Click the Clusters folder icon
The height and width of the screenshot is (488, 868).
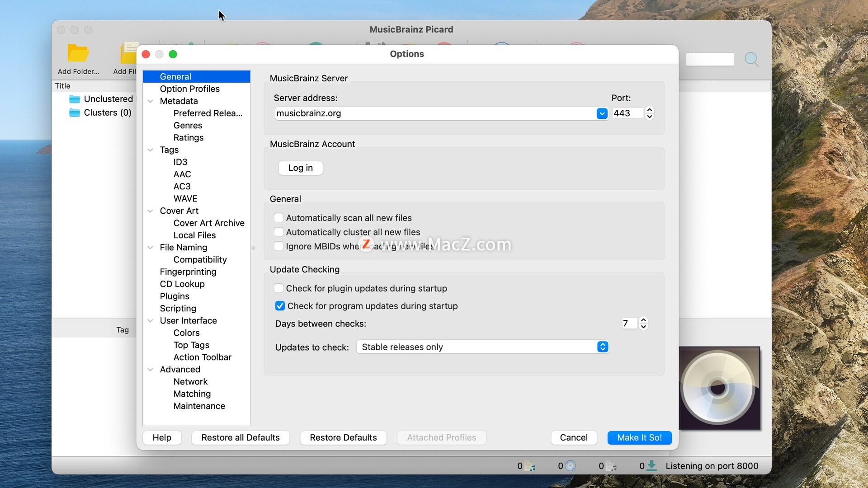coord(75,113)
